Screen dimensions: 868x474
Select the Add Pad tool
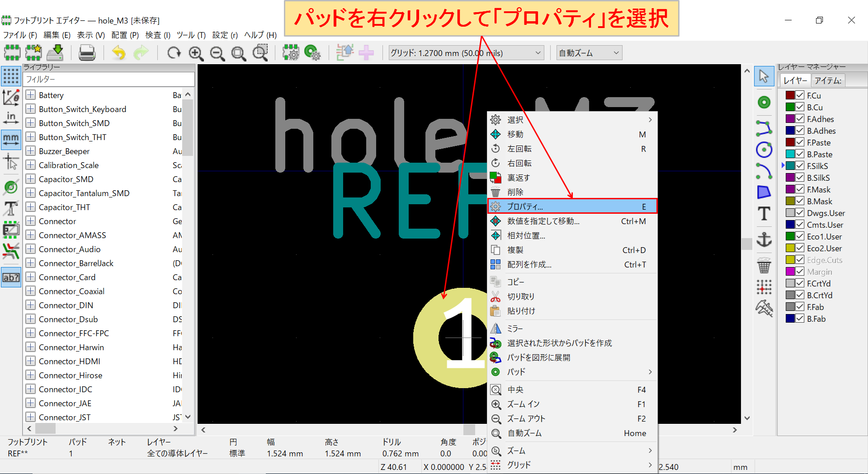(x=764, y=102)
